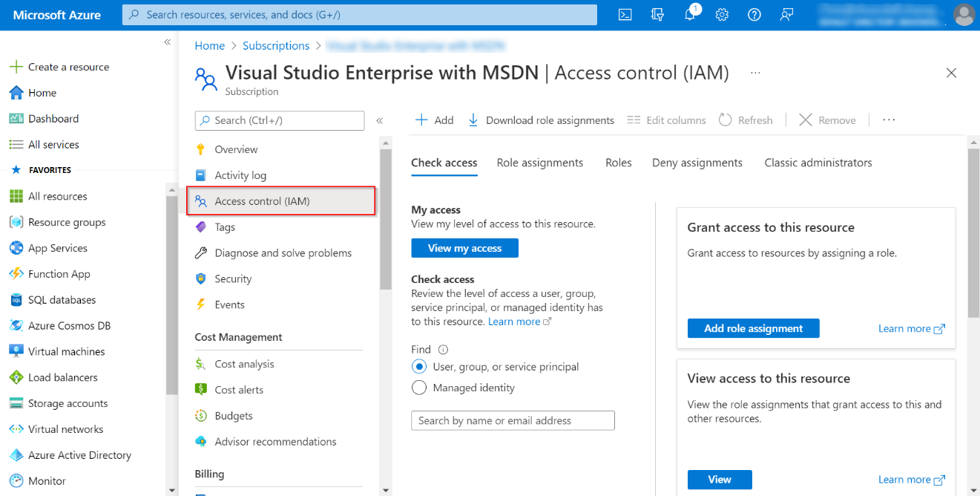
Task: Open the Deny assignments tab
Action: click(697, 162)
